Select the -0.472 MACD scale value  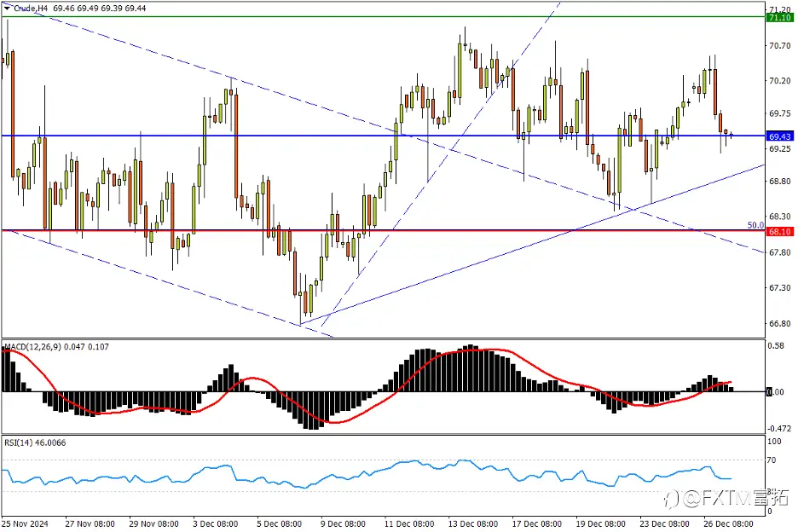pyautogui.click(x=779, y=429)
